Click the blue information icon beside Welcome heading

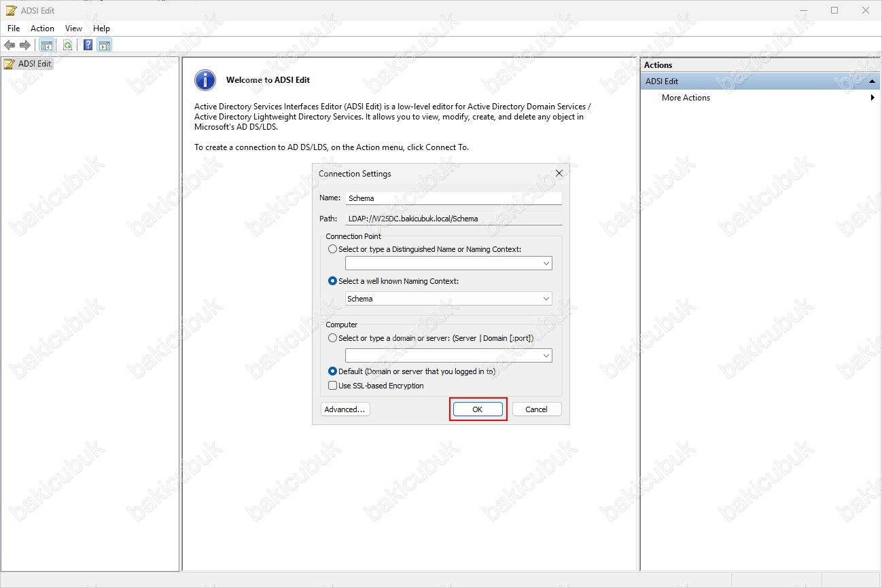coord(205,80)
